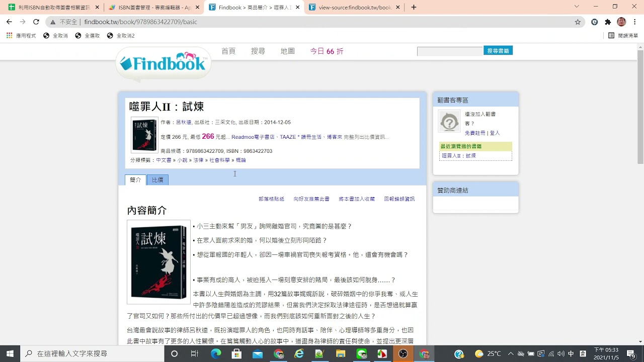Open Microsoft Store from taskbar

click(x=236, y=353)
